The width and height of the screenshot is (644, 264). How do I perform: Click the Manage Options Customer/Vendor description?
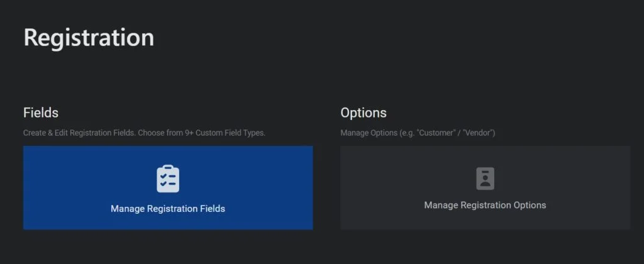[418, 133]
